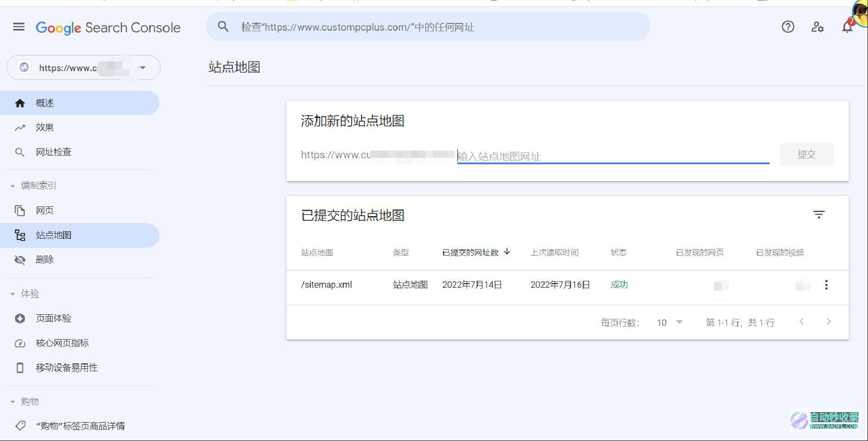Click the sitemap tree icon in sidebar
Screen dimensions: 868x441
20,235
